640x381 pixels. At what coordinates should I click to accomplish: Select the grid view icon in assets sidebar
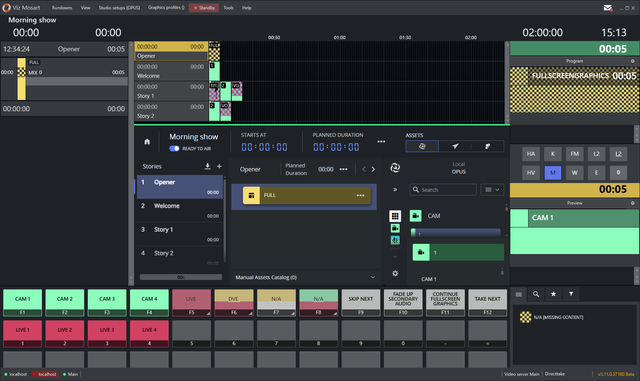click(x=395, y=216)
